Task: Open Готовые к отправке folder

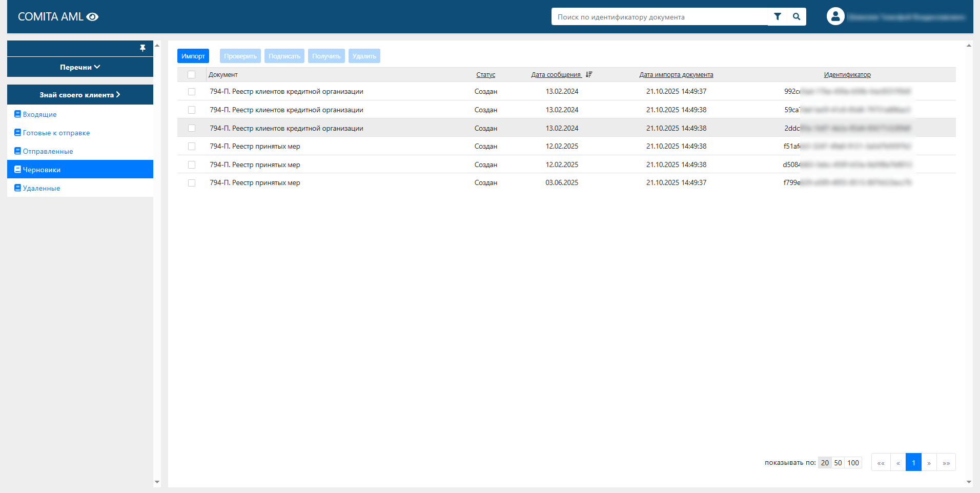Action: 56,133
